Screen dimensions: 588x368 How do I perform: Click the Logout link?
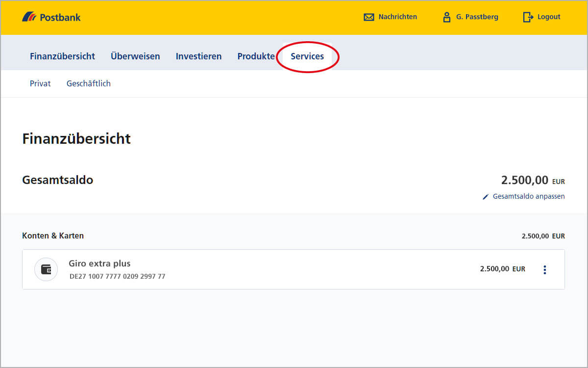point(549,17)
